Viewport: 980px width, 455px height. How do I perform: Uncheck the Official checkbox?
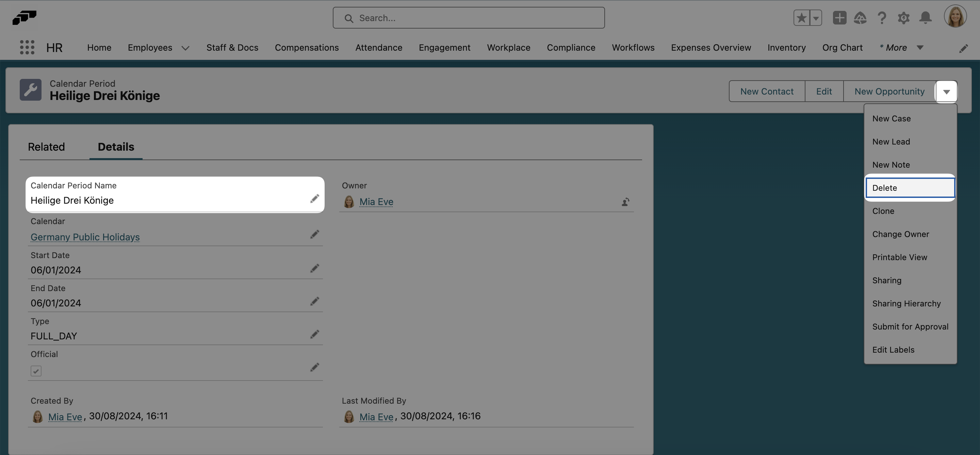click(36, 371)
